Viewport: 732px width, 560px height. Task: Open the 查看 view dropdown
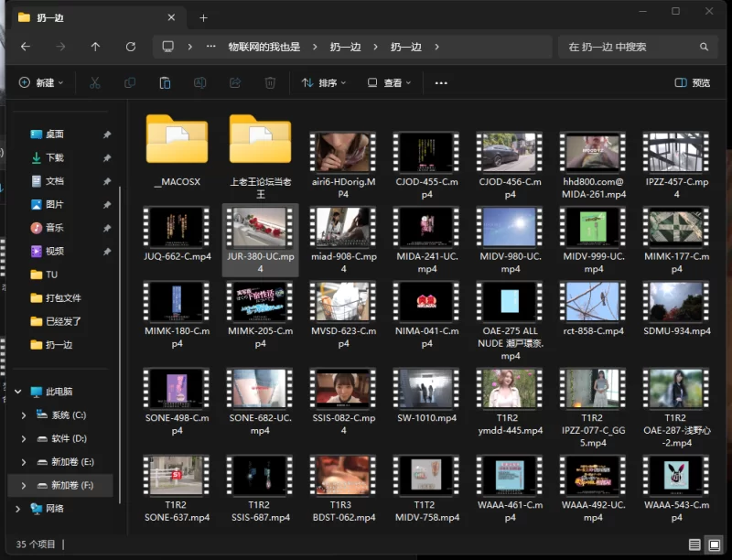coord(390,83)
